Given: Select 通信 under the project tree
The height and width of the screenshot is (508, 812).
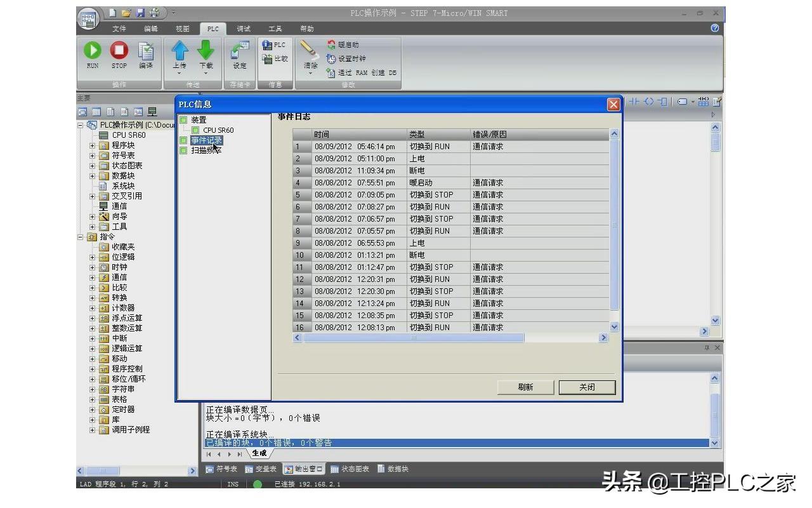Looking at the screenshot, I should [119, 206].
